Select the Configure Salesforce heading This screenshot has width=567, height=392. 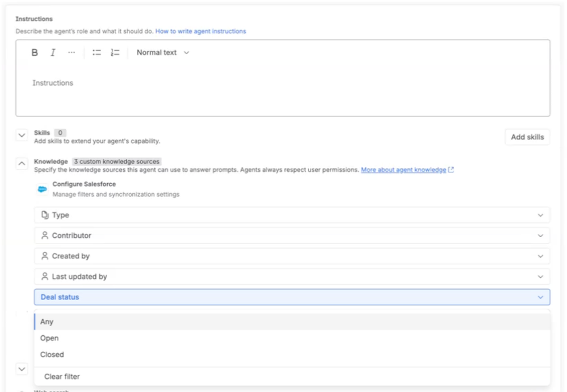tap(84, 184)
